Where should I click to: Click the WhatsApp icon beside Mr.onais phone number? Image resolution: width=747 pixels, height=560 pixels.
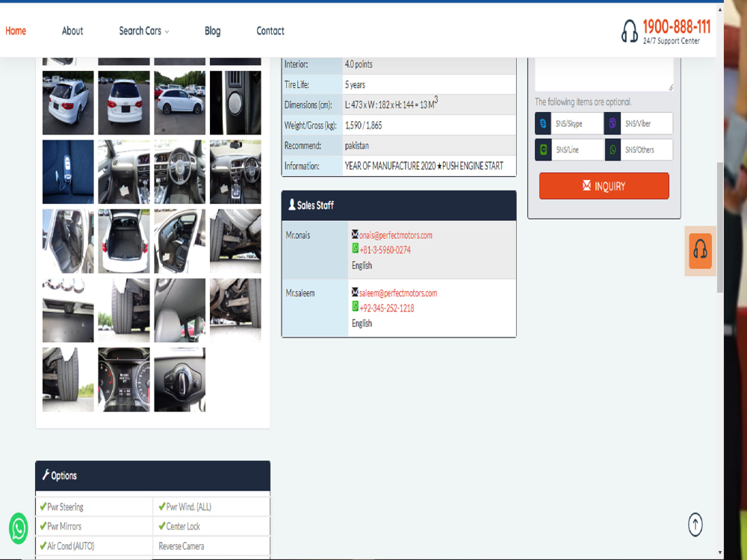(x=354, y=248)
